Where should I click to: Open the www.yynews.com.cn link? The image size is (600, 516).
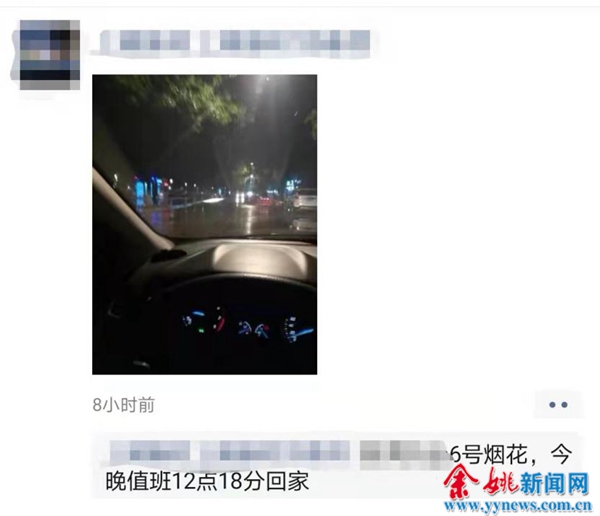click(518, 506)
